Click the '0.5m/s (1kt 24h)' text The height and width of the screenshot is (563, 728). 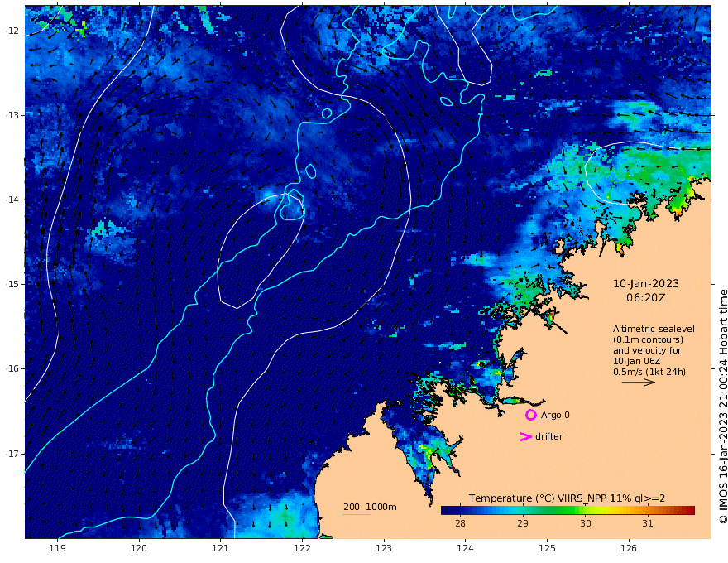pos(649,372)
